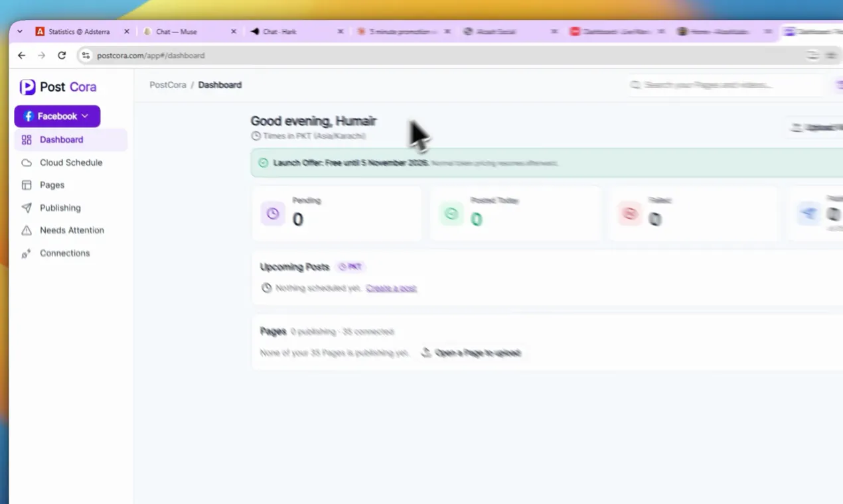Click the Launch Offer banner text

pyautogui.click(x=350, y=162)
